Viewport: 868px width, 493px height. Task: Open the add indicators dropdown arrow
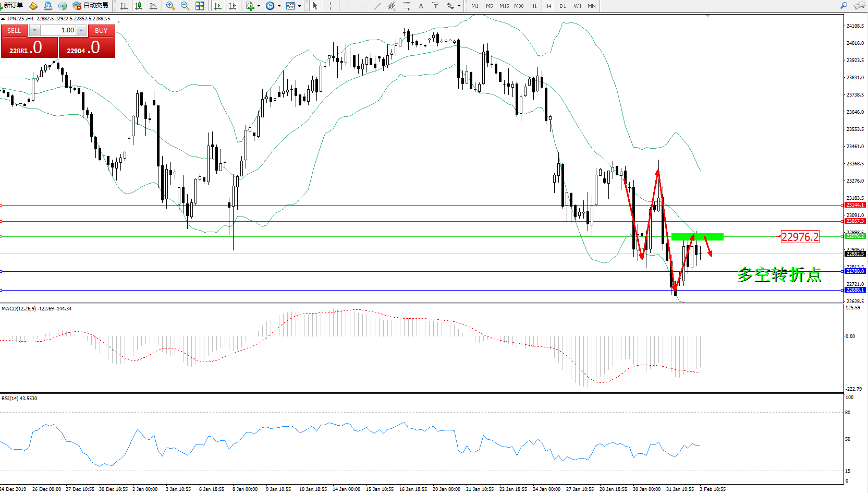tap(259, 6)
